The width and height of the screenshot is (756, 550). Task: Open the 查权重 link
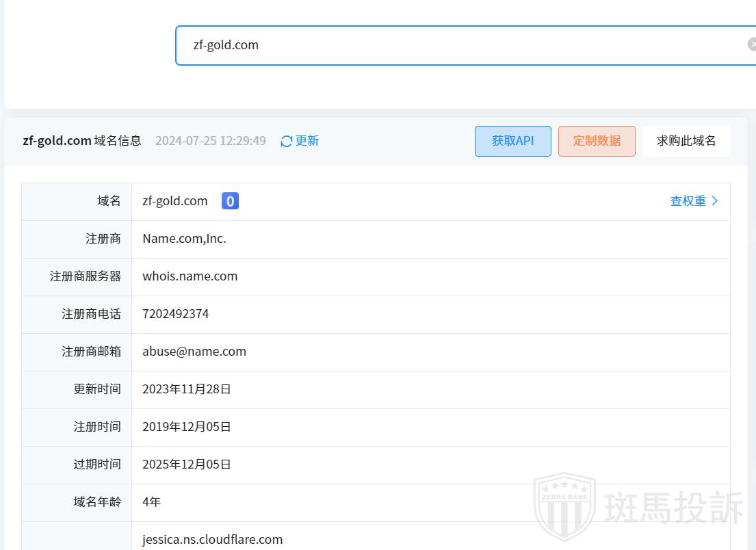(688, 201)
